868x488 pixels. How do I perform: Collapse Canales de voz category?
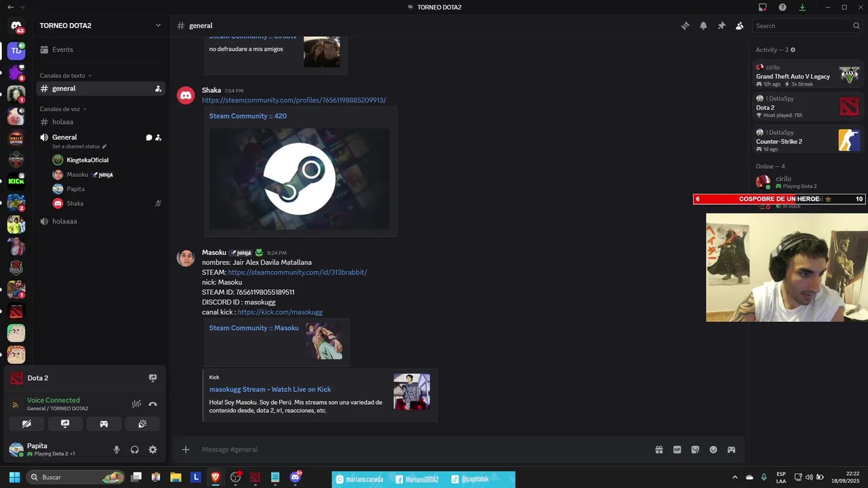point(63,109)
